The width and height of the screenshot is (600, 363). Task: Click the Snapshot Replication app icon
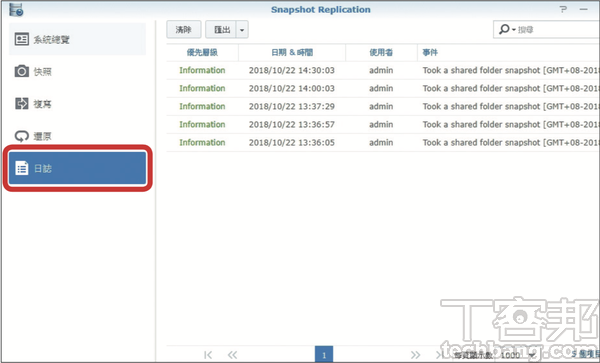tap(16, 10)
